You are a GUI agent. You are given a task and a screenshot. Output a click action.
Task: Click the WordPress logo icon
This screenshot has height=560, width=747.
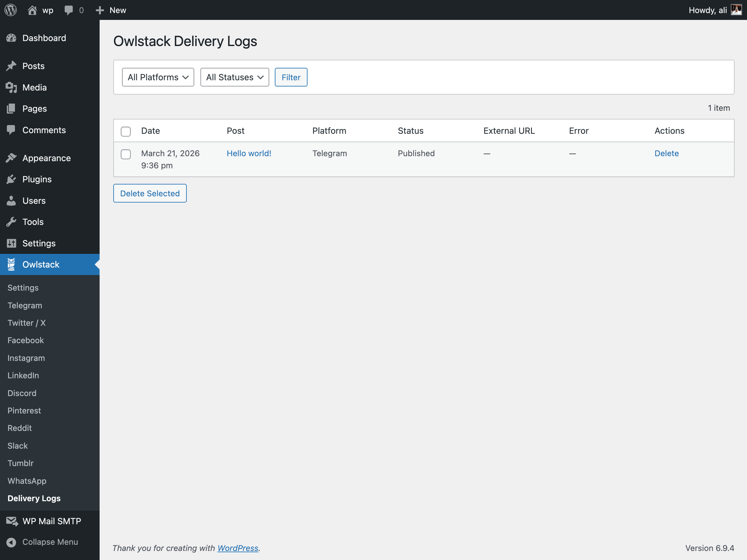(x=11, y=10)
